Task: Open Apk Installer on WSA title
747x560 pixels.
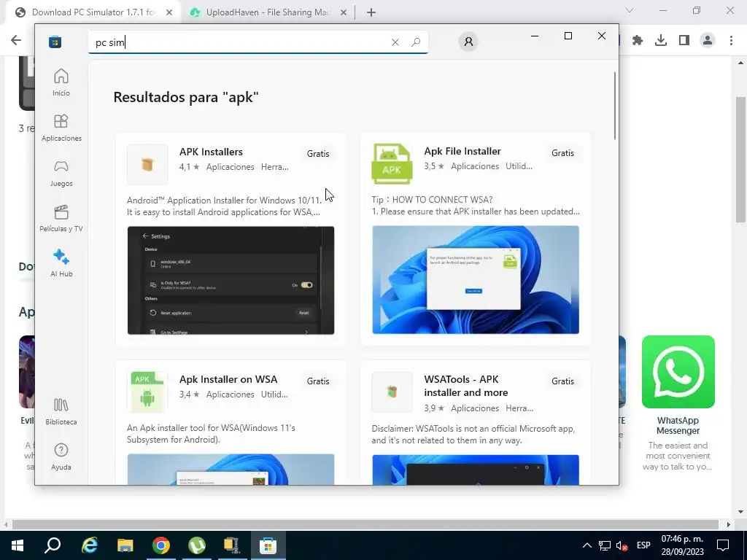Action: [228, 379]
